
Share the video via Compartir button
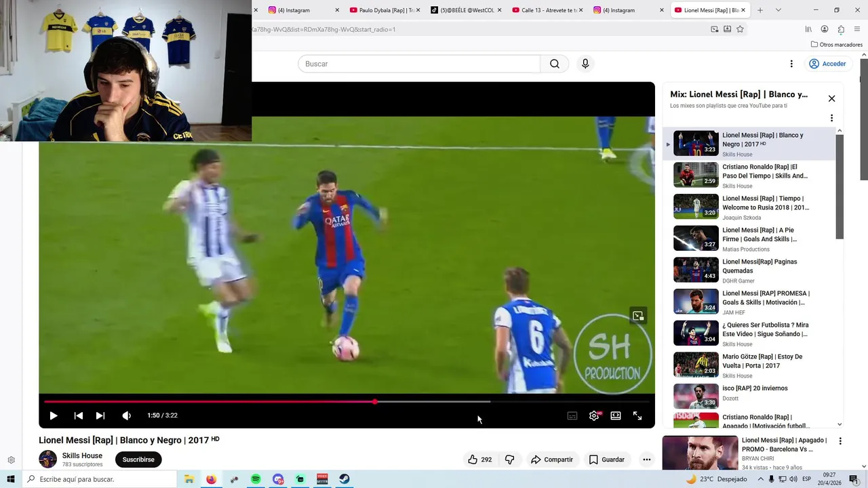552,460
